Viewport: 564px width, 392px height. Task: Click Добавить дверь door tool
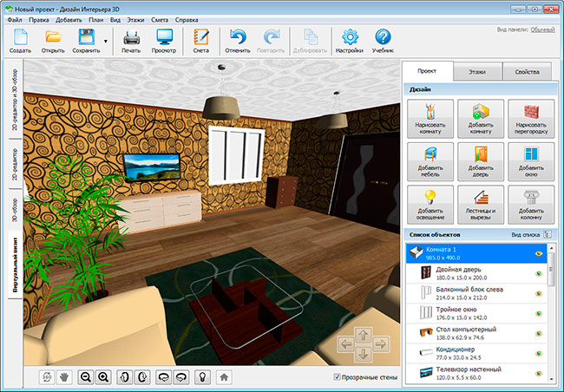pyautogui.click(x=481, y=162)
